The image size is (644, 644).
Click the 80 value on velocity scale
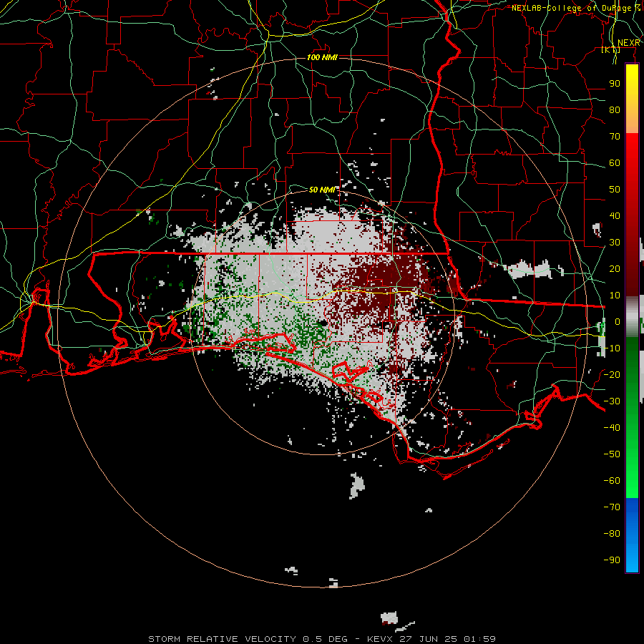(615, 110)
